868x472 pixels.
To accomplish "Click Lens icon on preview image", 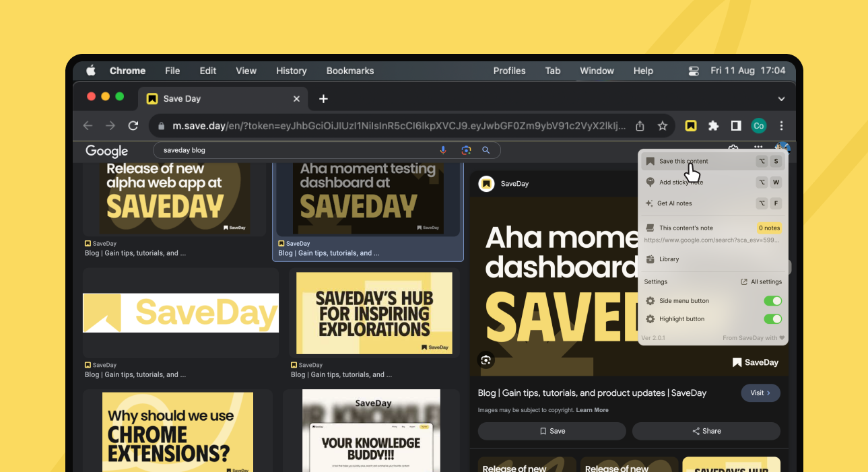I will tap(486, 360).
